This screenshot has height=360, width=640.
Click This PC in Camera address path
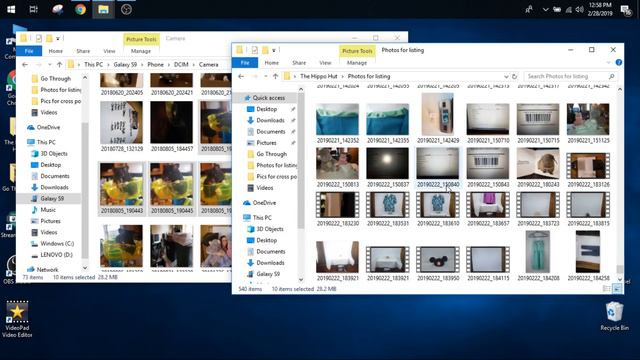[x=93, y=64]
